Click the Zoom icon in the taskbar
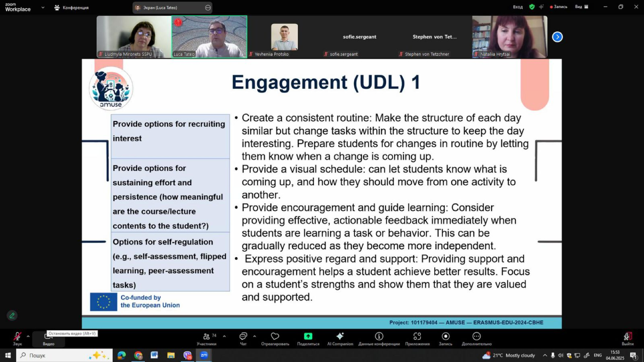 [204, 355]
